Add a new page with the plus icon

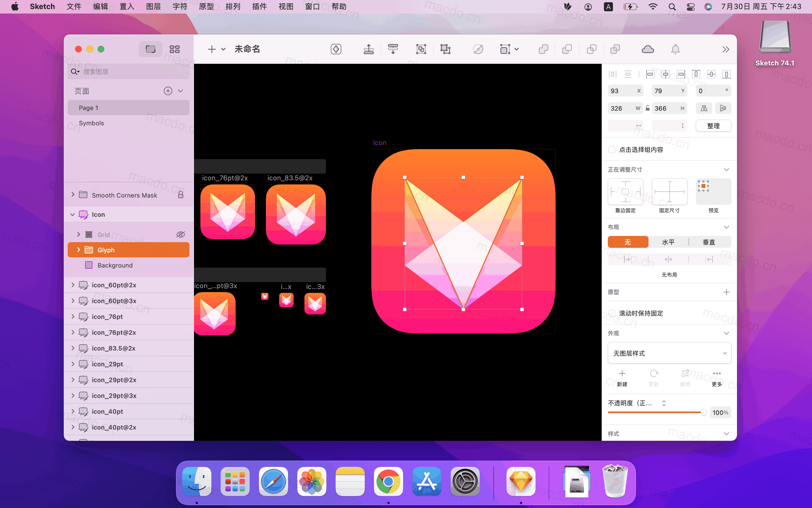point(168,91)
